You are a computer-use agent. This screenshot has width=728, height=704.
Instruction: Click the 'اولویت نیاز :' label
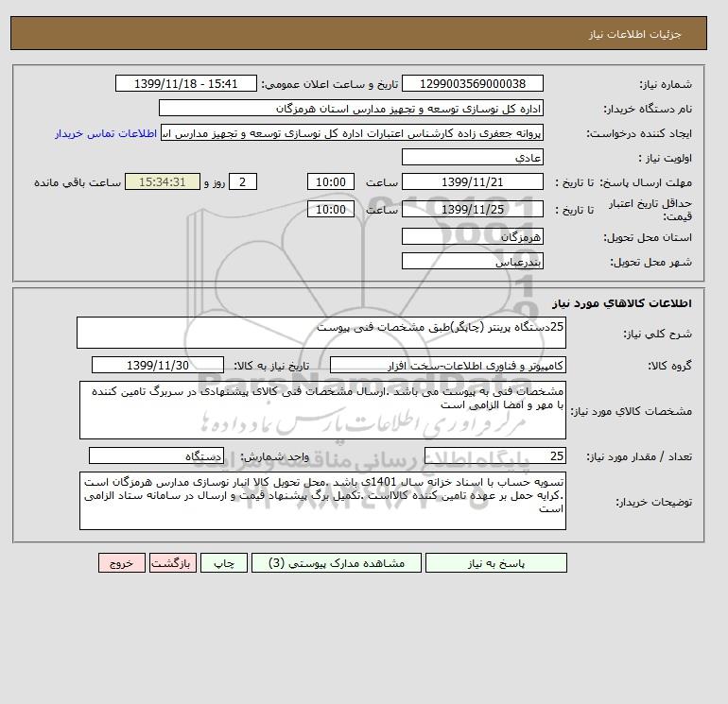click(666, 158)
